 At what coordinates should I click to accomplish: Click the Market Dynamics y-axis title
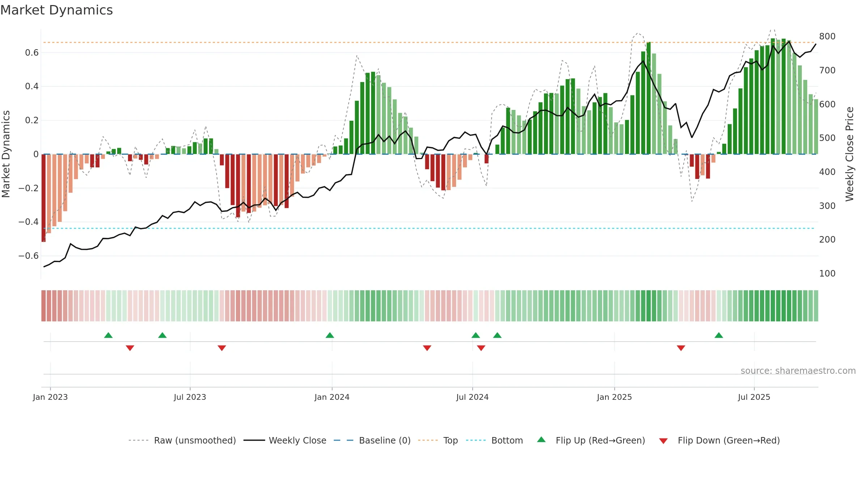[6, 154]
